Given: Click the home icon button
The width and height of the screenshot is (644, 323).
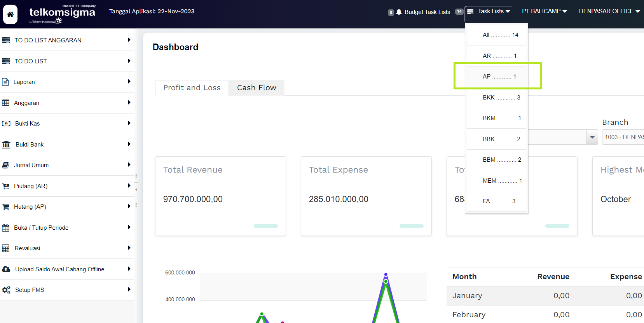Looking at the screenshot, I should click(10, 14).
